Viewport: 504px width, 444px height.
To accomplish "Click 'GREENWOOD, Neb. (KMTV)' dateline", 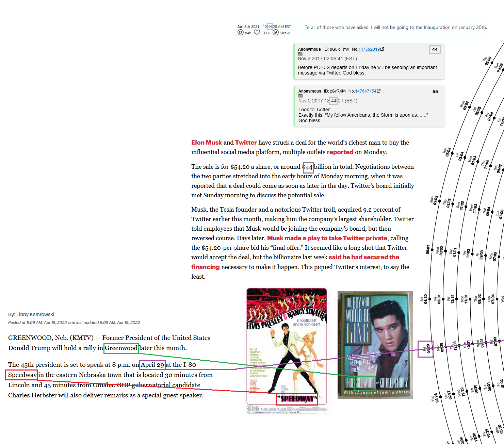I will 51,338.
